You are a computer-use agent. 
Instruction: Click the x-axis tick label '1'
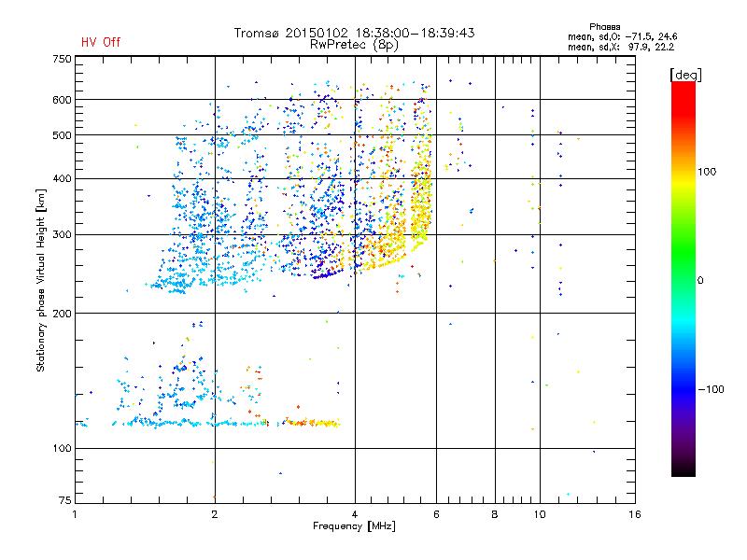[x=75, y=514]
